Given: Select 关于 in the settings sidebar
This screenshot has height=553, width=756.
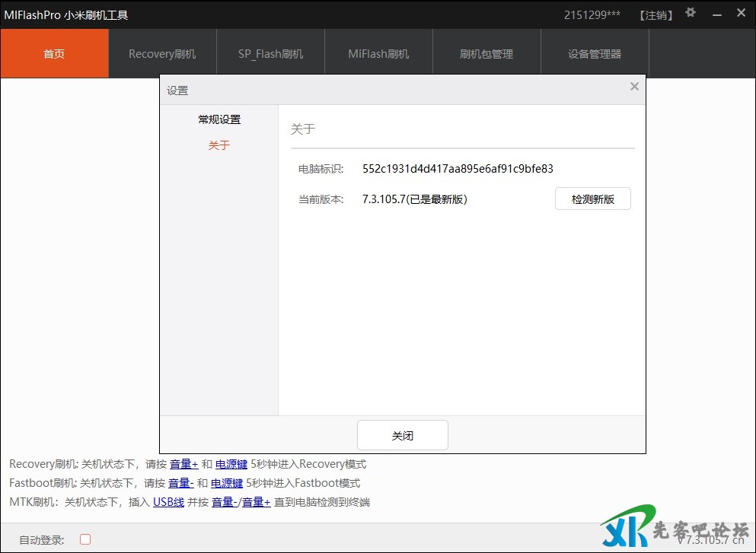Looking at the screenshot, I should 219,145.
